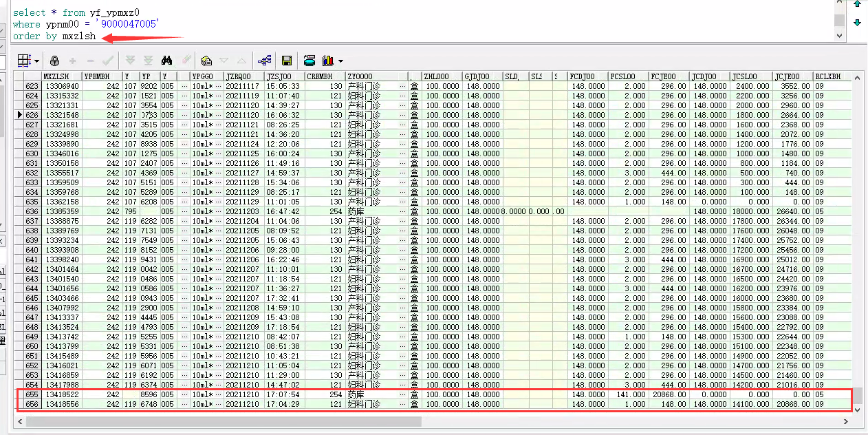This screenshot has height=435, width=868.
Task: Click the fetch next page icon
Action: pos(131,61)
